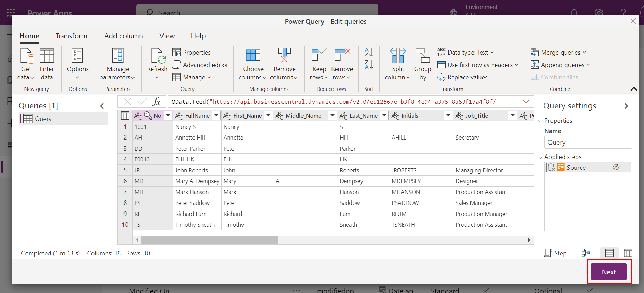Switch to the View tab
The width and height of the screenshot is (644, 293).
pyautogui.click(x=167, y=36)
